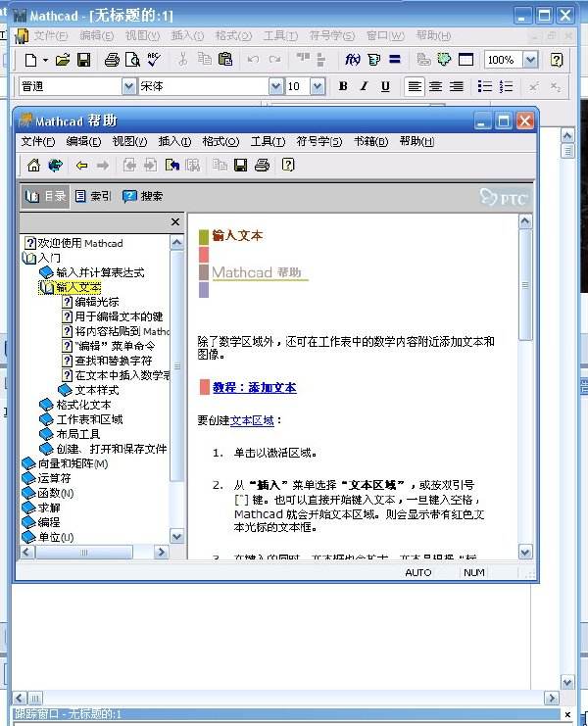Open the 教程：添加文本 tutorial link
The width and height of the screenshot is (588, 726).
click(254, 388)
